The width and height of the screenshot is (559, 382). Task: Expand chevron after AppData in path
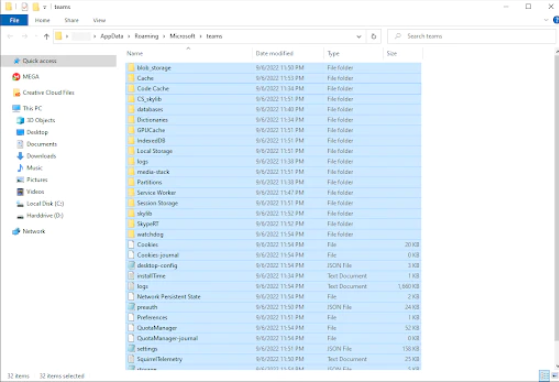click(x=129, y=36)
